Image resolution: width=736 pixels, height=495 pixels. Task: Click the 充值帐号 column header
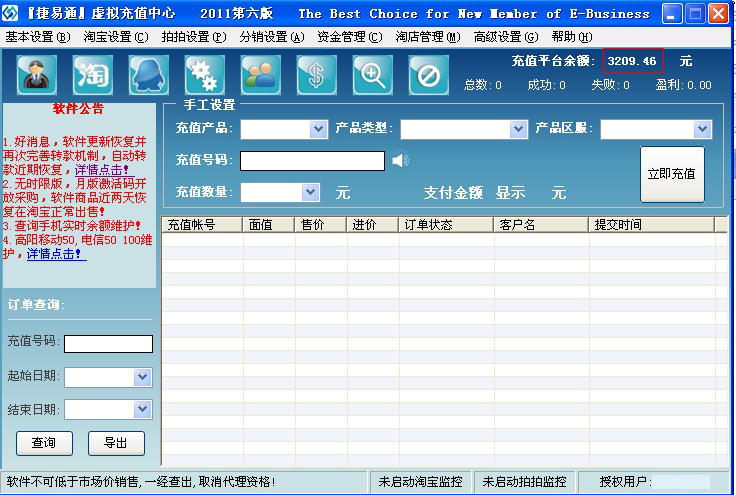[202, 225]
